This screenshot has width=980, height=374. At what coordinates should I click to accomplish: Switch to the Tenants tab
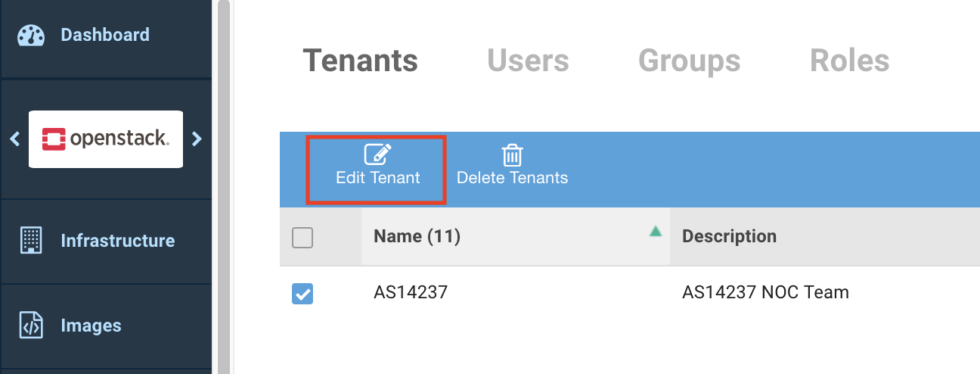[x=360, y=61]
